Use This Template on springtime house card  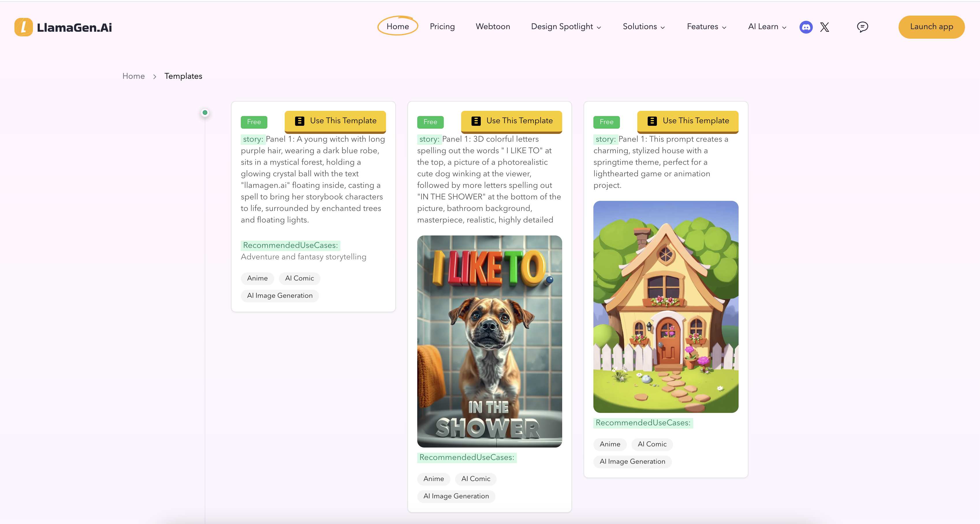(x=688, y=121)
